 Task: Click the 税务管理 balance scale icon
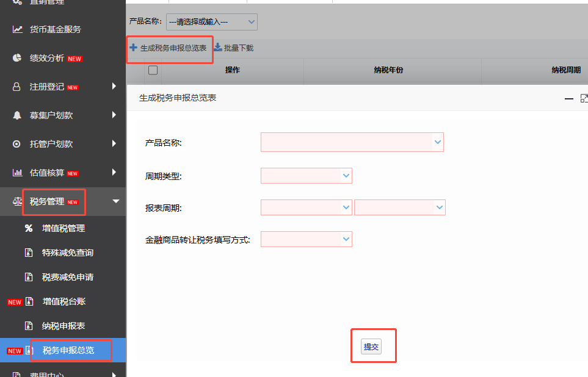(17, 202)
